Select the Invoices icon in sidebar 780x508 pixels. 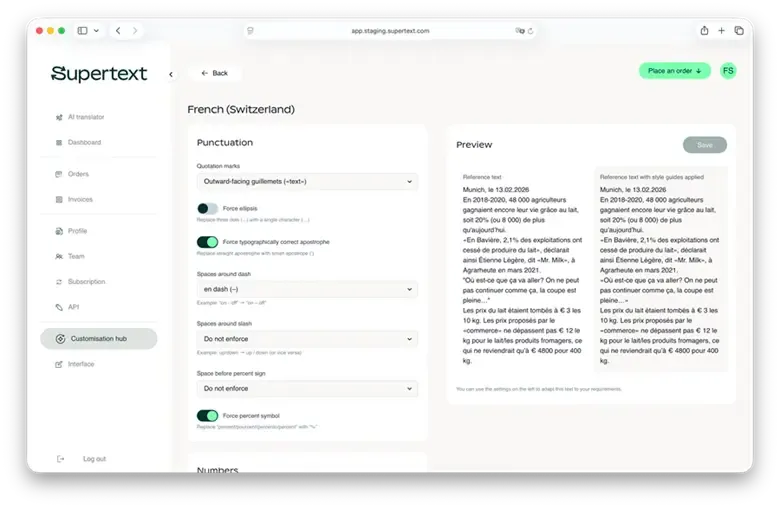point(59,200)
